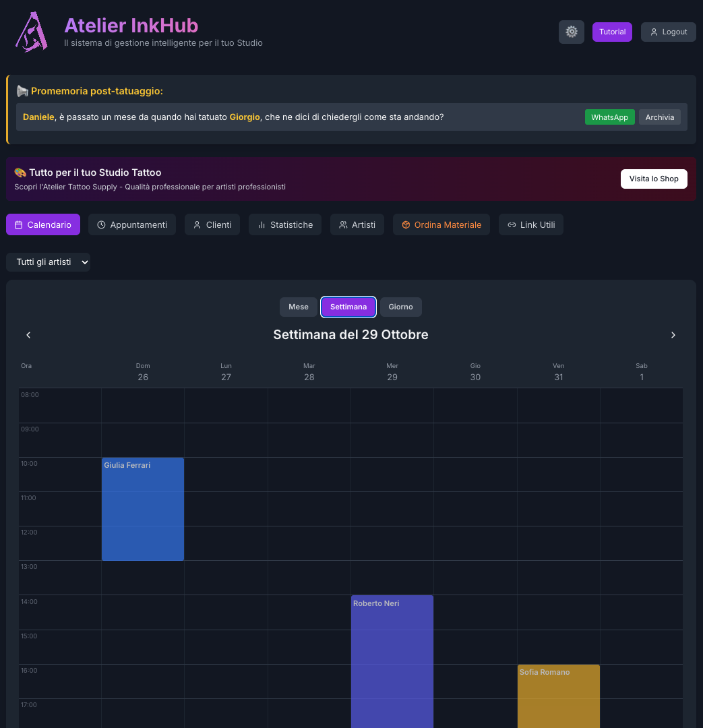Open settings with the gear icon
This screenshot has height=728, width=703.
(x=571, y=32)
